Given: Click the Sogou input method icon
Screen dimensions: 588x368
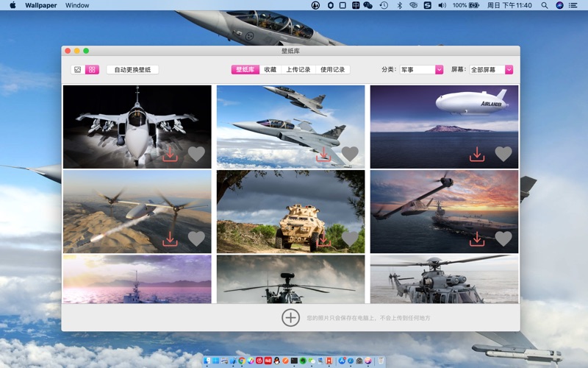Looking at the screenshot, I should [x=428, y=5].
